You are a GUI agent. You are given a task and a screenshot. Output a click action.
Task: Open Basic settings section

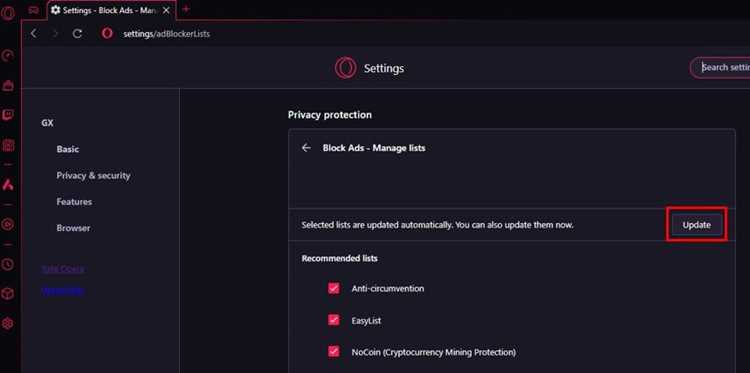(x=67, y=149)
